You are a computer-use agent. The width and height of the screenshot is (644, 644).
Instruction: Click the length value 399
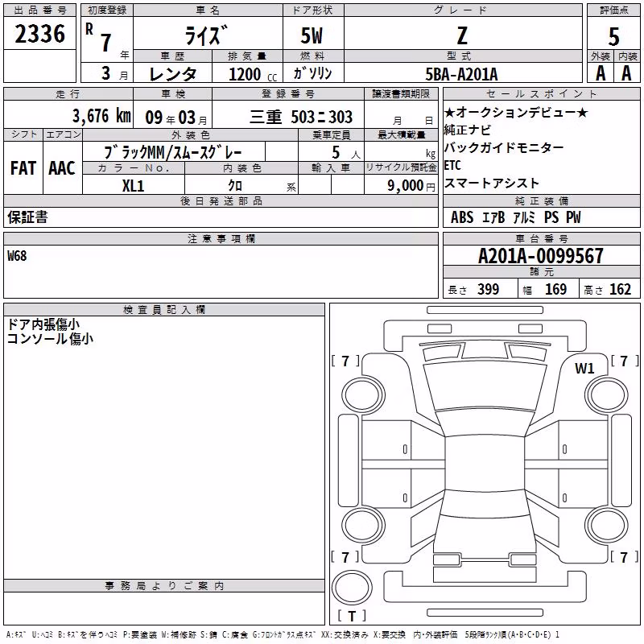[489, 290]
